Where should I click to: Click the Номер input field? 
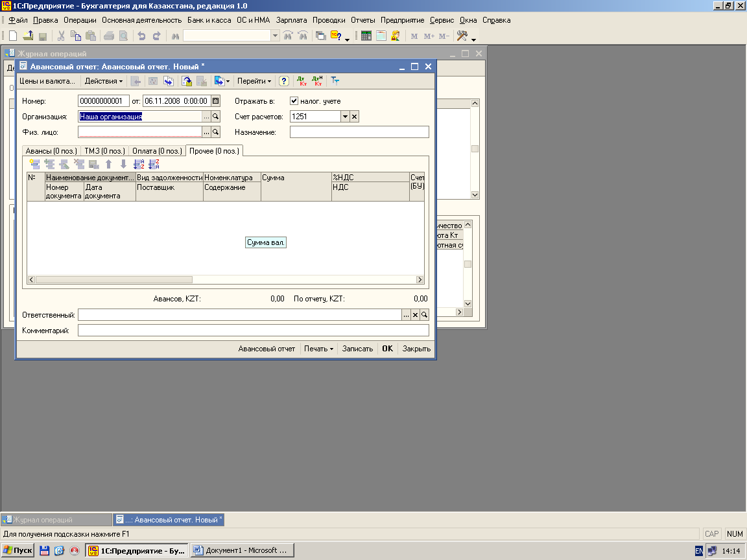(x=103, y=101)
